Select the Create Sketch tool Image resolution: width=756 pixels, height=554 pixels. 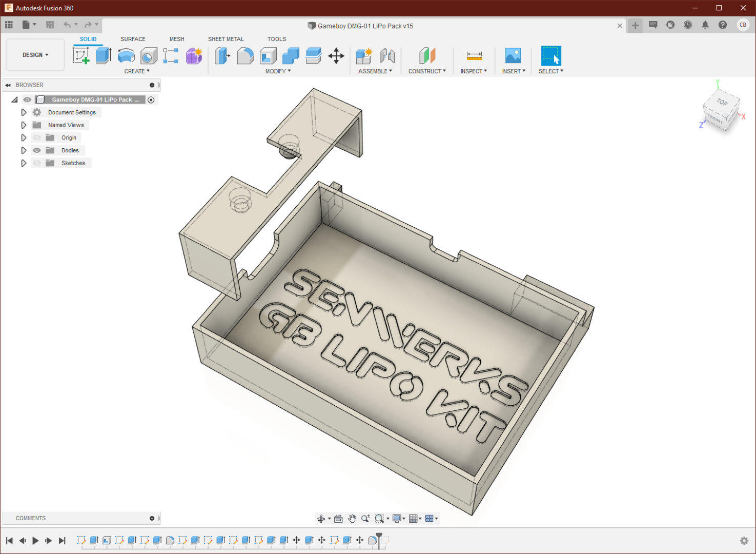tap(81, 56)
